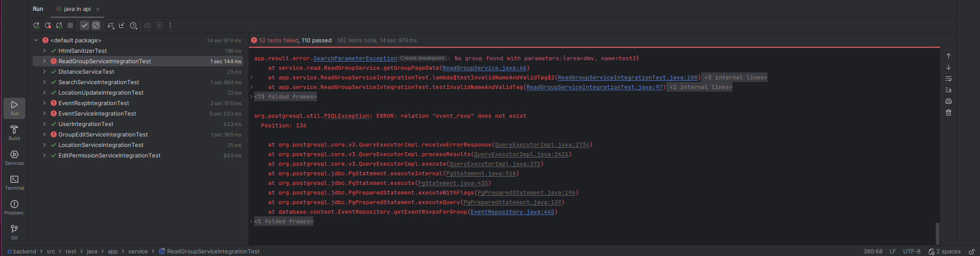The width and height of the screenshot is (980, 256).
Task: Open the Terminal tool window
Action: 14,182
